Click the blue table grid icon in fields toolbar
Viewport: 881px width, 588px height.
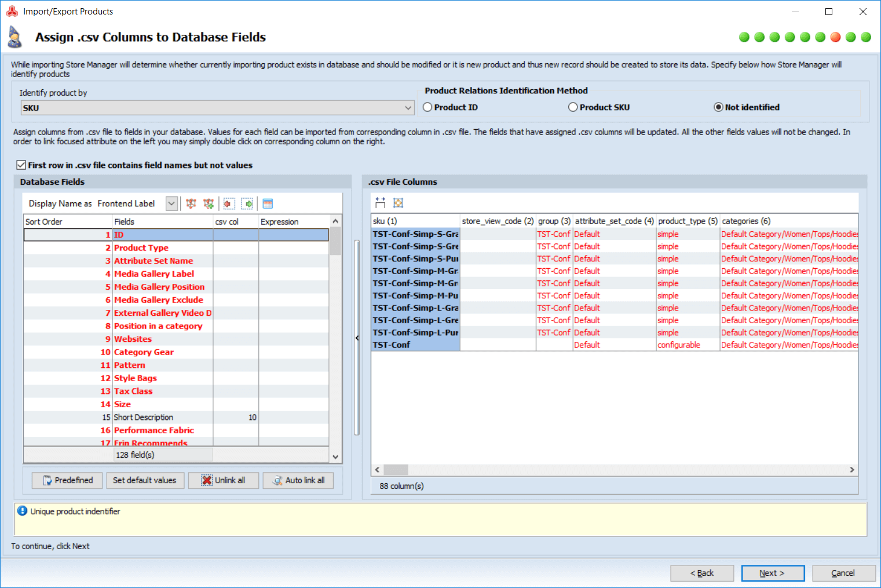pos(268,203)
